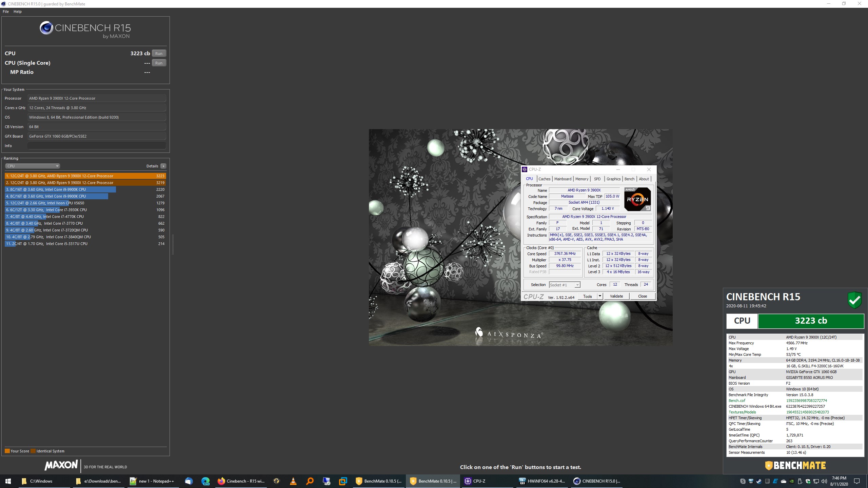Select ranking row 11 Core i5-3317U
The image size is (868, 488).
[85, 244]
